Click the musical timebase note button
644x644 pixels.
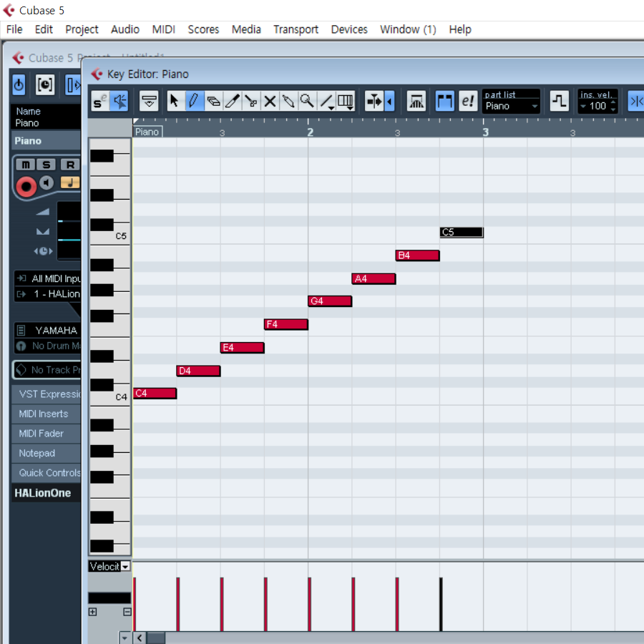70,182
